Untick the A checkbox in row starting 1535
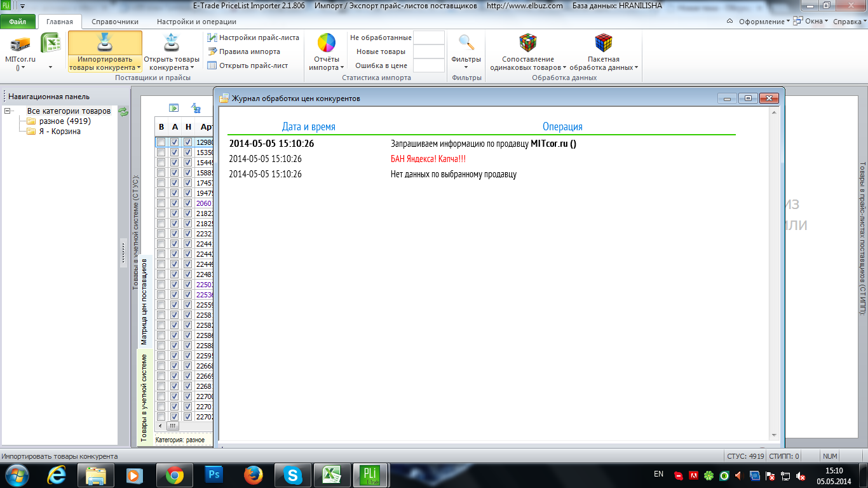This screenshot has height=488, width=868. (x=174, y=153)
